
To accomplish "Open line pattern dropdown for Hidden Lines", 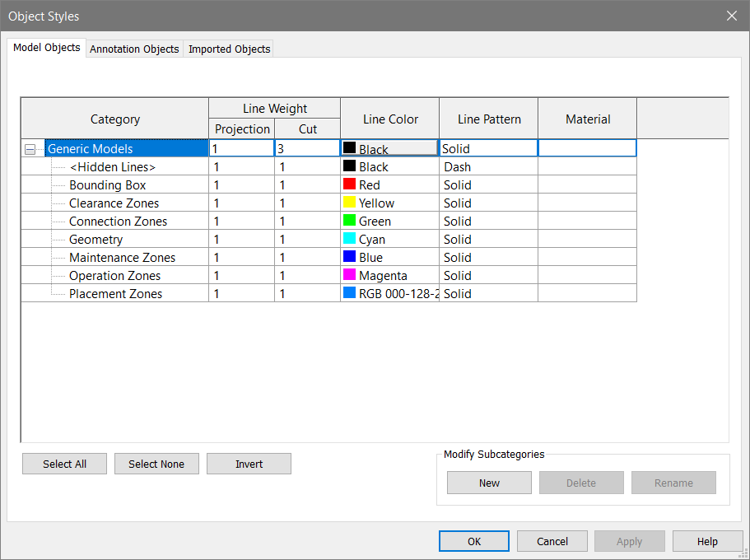I will click(488, 167).
